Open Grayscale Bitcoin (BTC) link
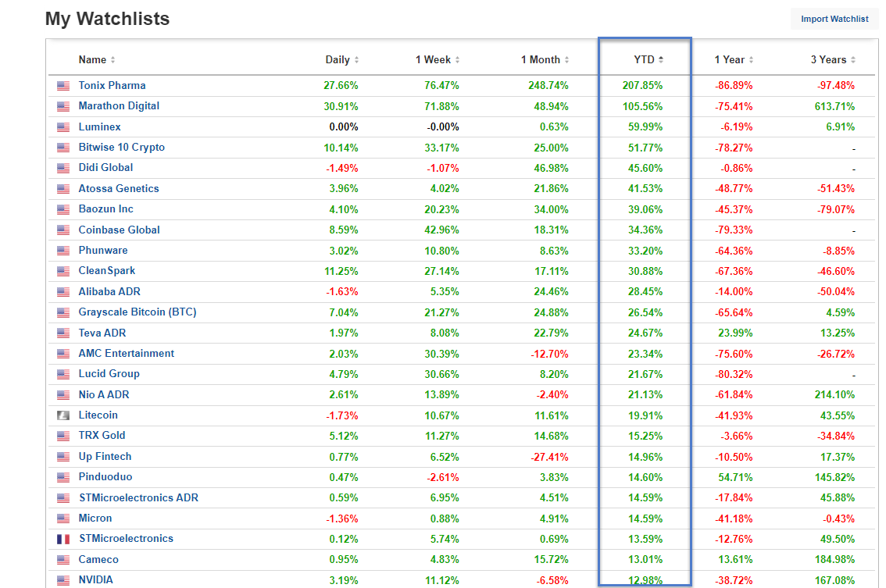This screenshot has width=886, height=588. tap(138, 312)
